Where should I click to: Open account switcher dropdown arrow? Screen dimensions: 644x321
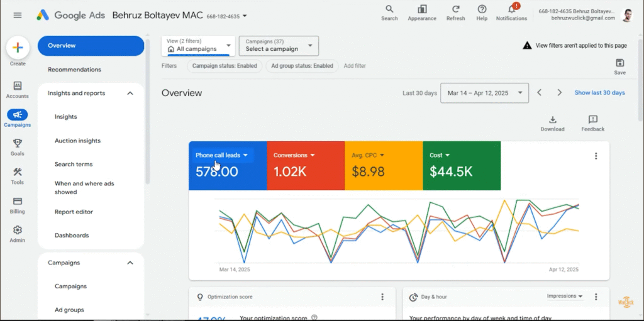tap(245, 16)
